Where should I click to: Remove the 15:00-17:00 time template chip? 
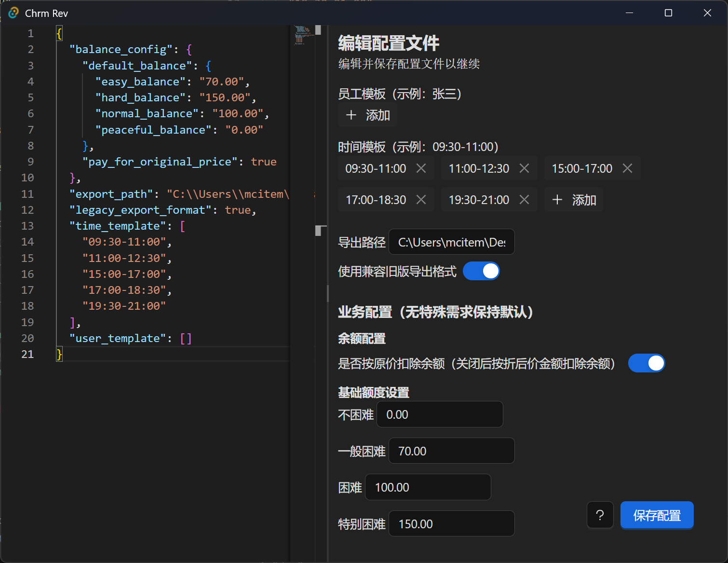click(x=627, y=168)
